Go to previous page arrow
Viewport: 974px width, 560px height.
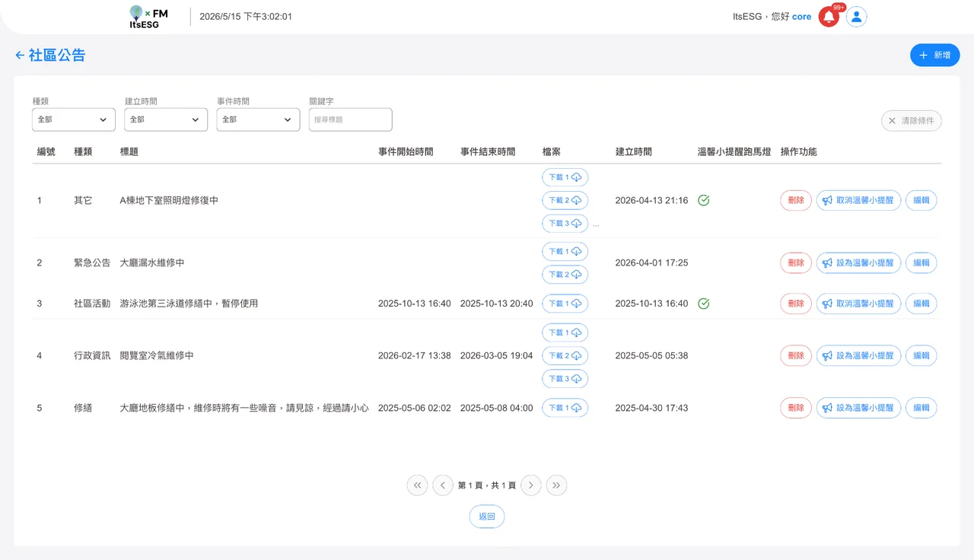point(443,485)
